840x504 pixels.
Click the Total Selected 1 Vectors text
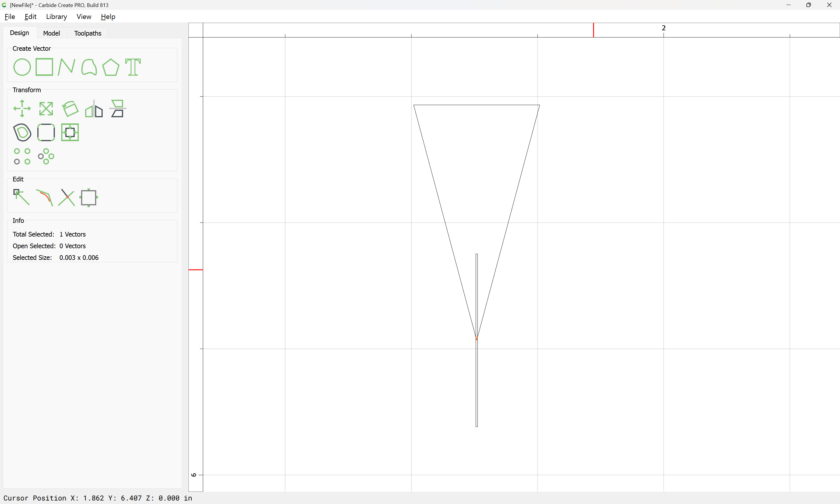49,234
